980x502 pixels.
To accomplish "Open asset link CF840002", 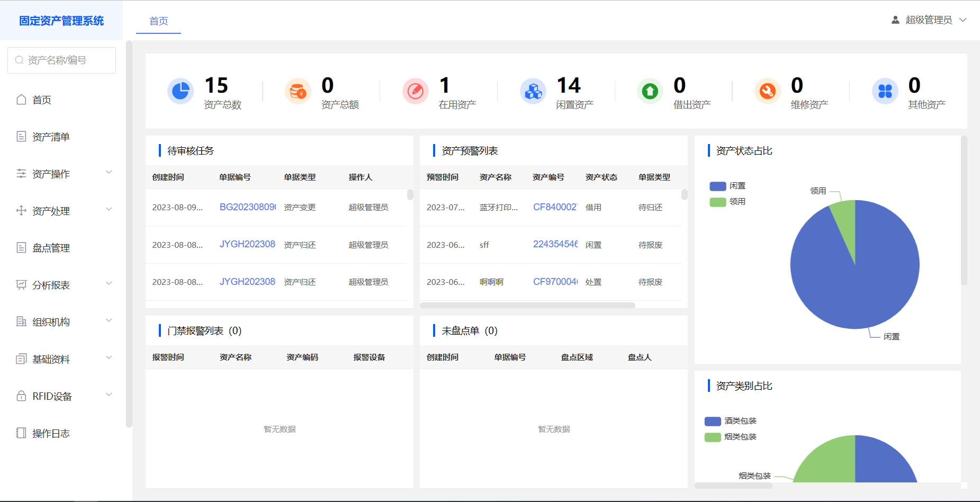I will click(555, 207).
